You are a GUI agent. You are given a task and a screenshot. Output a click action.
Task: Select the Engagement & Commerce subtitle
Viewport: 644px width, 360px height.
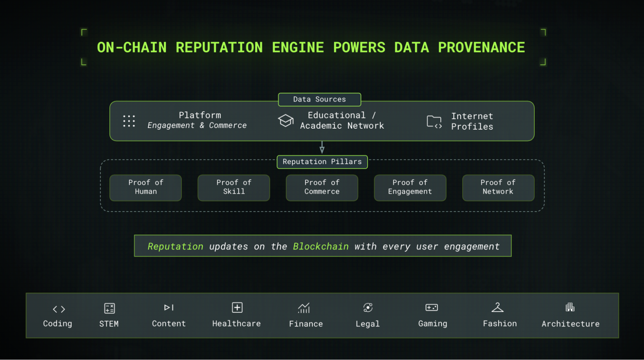(197, 125)
